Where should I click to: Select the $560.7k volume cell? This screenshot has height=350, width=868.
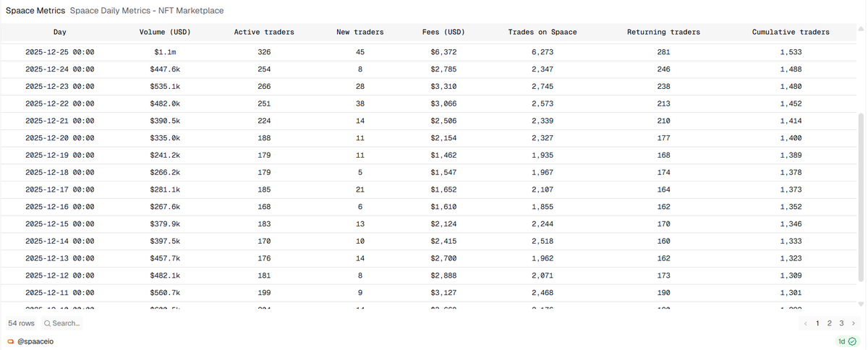tap(165, 293)
